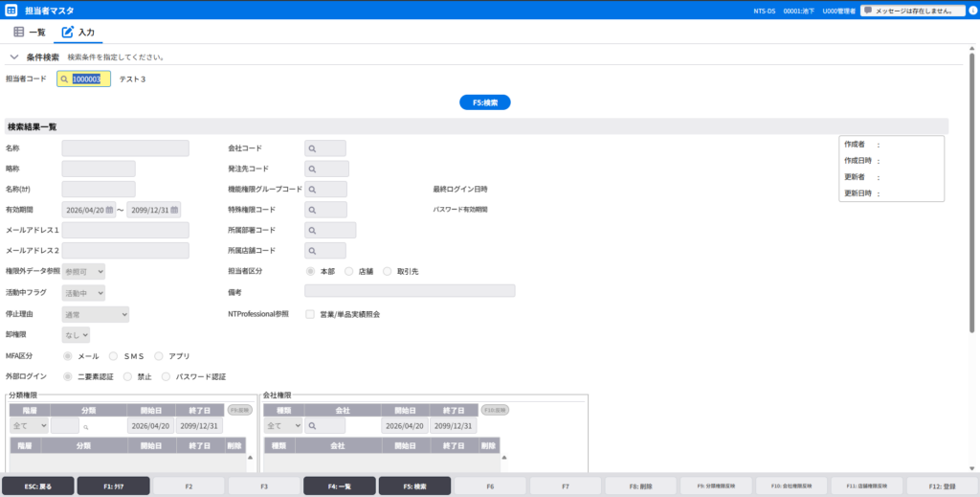Screen dimensions: 980x497
Task: Click ESC: 戻る function key button
Action: [x=38, y=486]
